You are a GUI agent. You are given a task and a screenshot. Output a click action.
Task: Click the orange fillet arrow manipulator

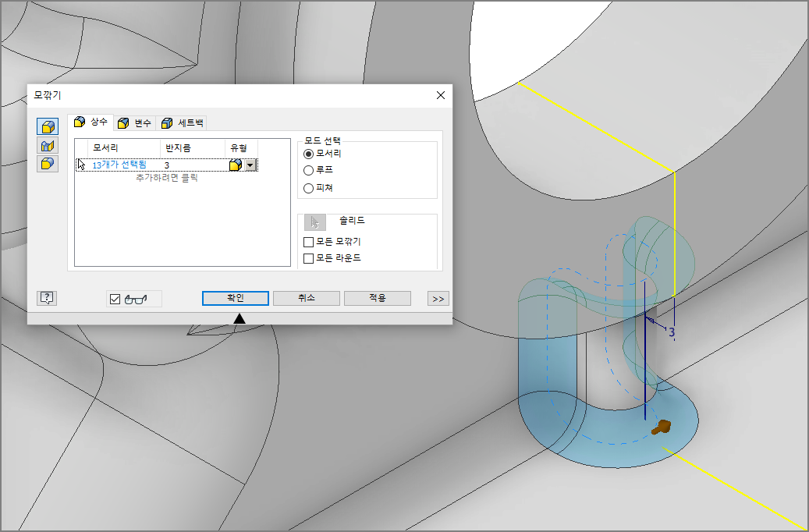click(662, 427)
